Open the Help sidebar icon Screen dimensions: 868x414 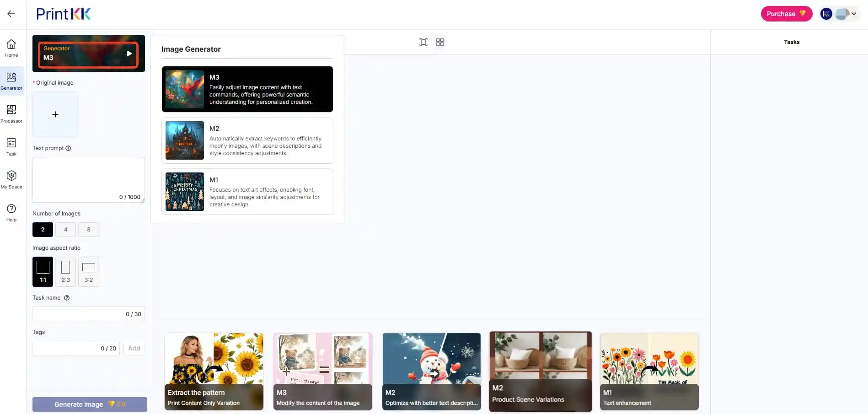pyautogui.click(x=11, y=213)
